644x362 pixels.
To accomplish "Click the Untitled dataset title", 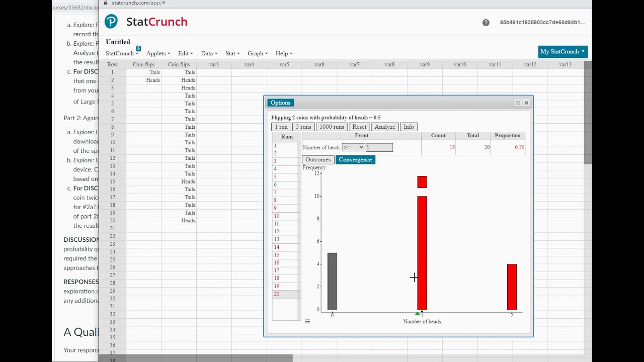I will (118, 42).
